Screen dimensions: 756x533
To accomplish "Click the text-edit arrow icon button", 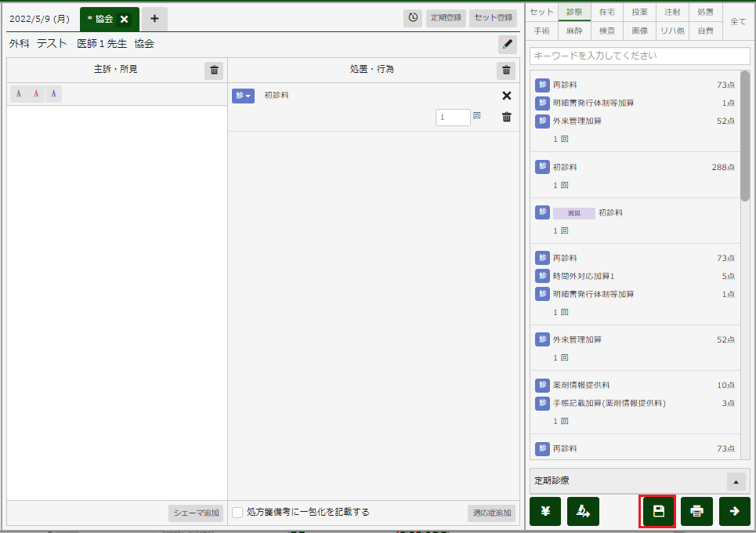I will tap(583, 511).
